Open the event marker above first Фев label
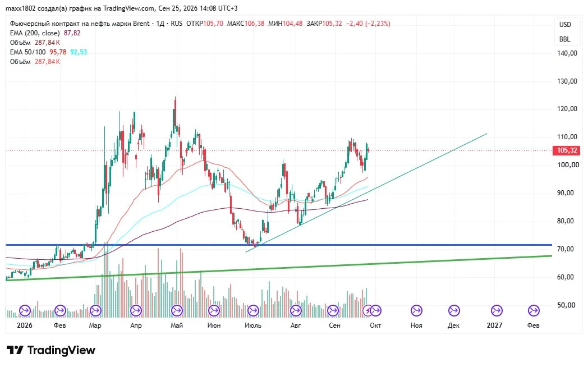The image size is (588, 367). (x=60, y=311)
